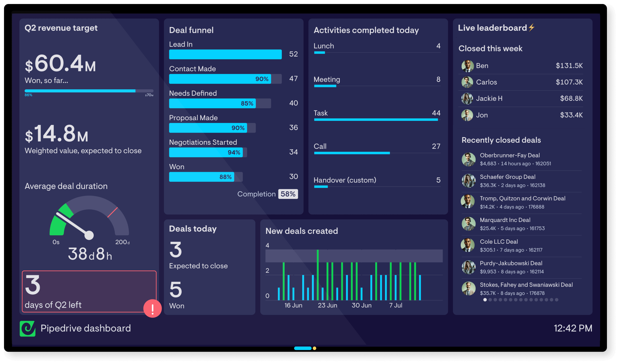Click avatar next to Marquardt Inc Deal
Screen dimensions: 619x364
pos(469,224)
